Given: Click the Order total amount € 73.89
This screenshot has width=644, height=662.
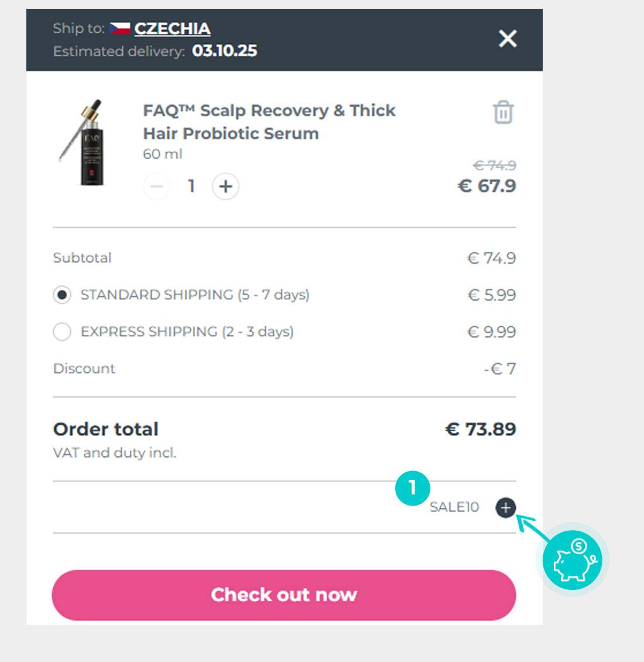Looking at the screenshot, I should pyautogui.click(x=481, y=429).
